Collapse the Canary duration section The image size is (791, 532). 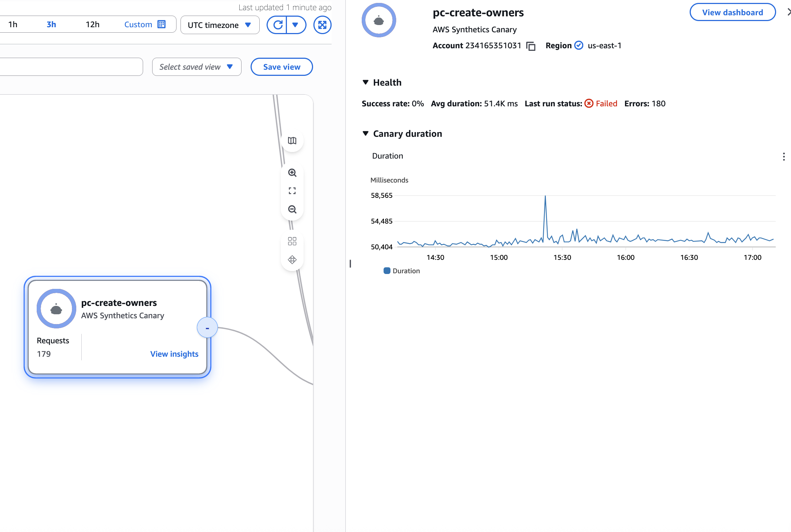coord(366,134)
